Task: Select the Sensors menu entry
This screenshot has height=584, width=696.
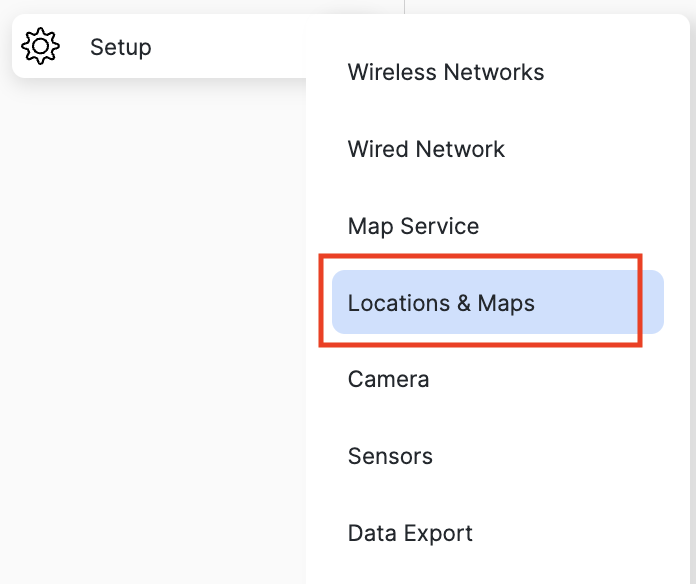Action: pos(390,457)
